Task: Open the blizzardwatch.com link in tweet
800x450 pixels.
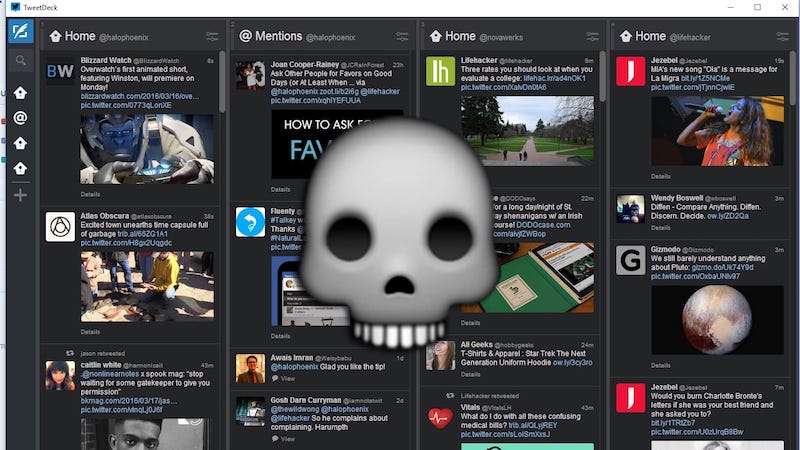Action: pyautogui.click(x=140, y=96)
